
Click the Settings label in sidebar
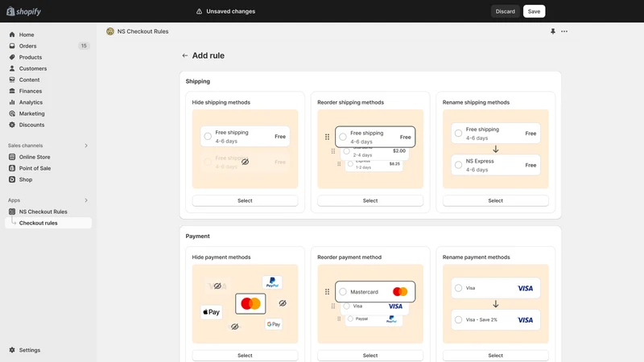[30, 350]
